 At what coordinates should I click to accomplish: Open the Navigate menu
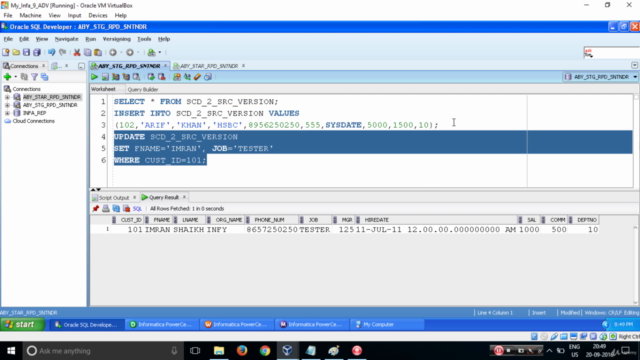click(67, 39)
